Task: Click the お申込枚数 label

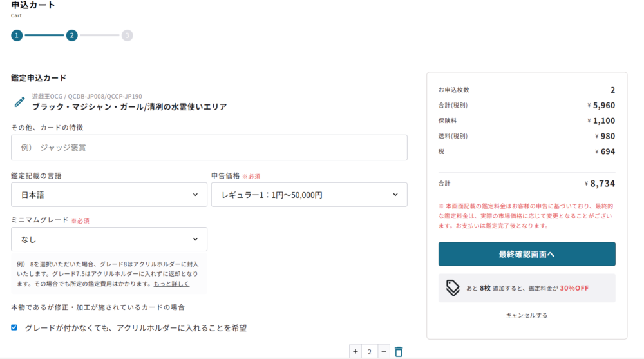Action: click(x=453, y=90)
